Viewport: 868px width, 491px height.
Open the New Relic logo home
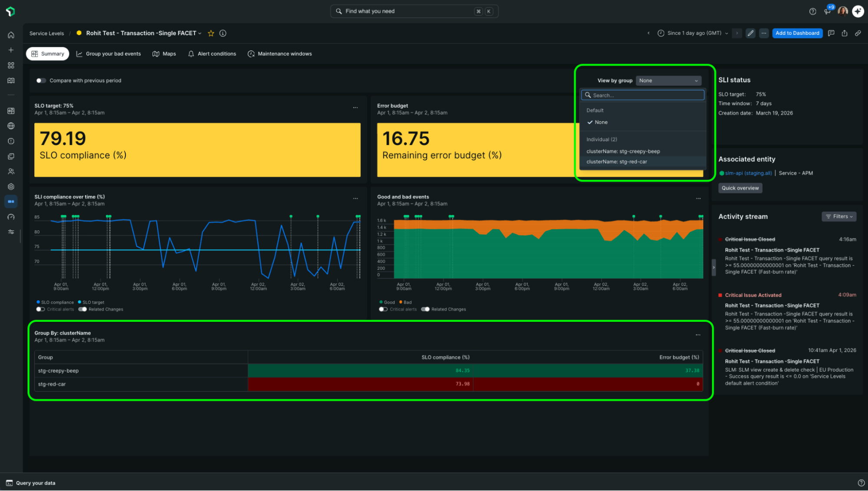click(x=11, y=11)
